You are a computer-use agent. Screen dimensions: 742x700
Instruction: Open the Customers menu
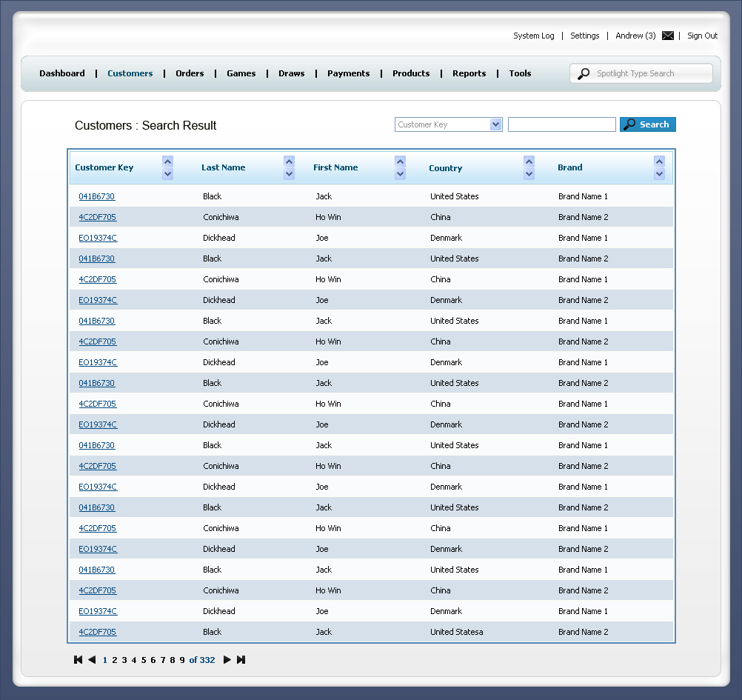tap(130, 73)
